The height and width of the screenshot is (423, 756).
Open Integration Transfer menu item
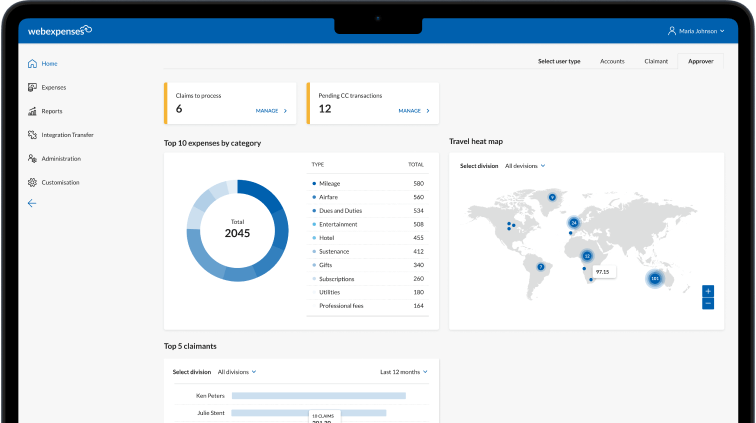[x=68, y=135]
